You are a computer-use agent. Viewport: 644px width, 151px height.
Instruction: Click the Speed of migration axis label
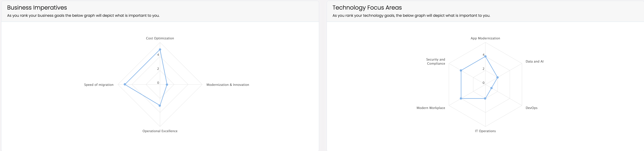[x=99, y=85]
